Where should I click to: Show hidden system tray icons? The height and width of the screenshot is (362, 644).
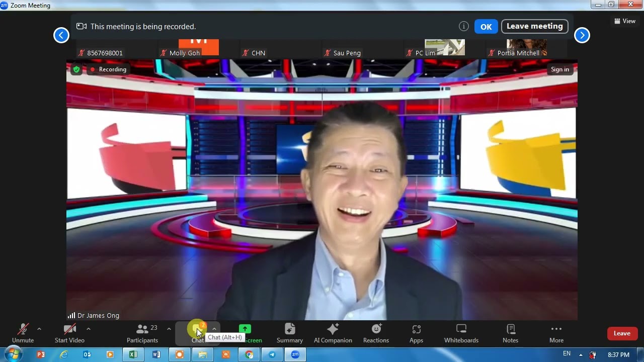[581, 354]
